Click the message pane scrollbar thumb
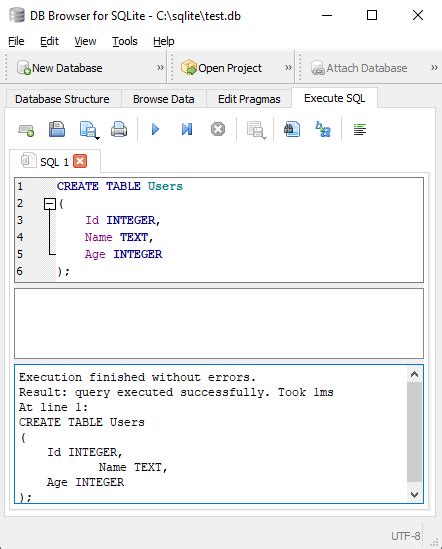This screenshot has height=549, width=442. (414, 432)
